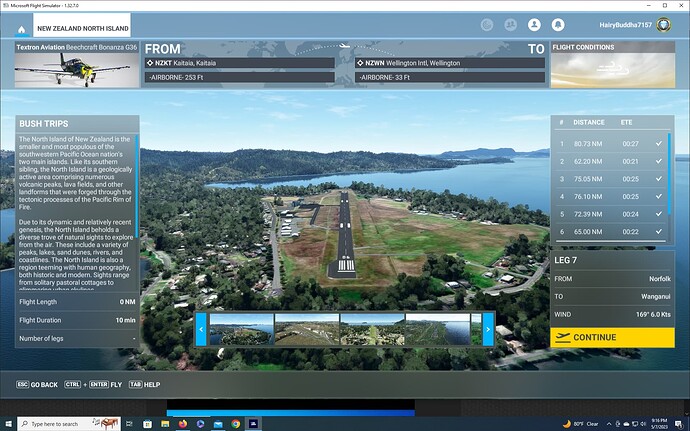Select leg 6 row 65.00 NM
Screen dimensions: 690x431
coord(611,232)
